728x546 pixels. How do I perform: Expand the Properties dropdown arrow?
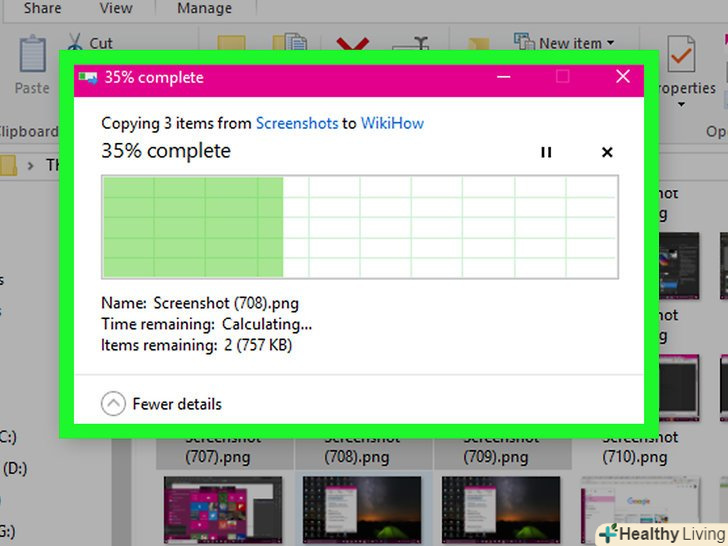681,104
